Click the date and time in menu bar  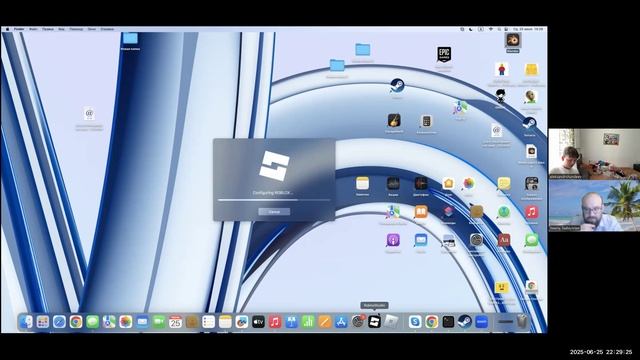(x=528, y=29)
